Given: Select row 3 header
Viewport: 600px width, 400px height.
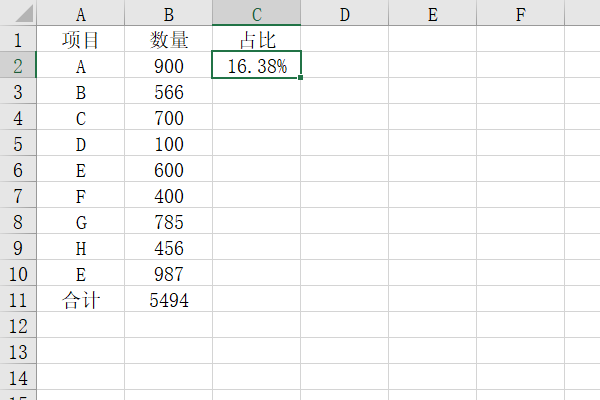Looking at the screenshot, I should pos(18,91).
